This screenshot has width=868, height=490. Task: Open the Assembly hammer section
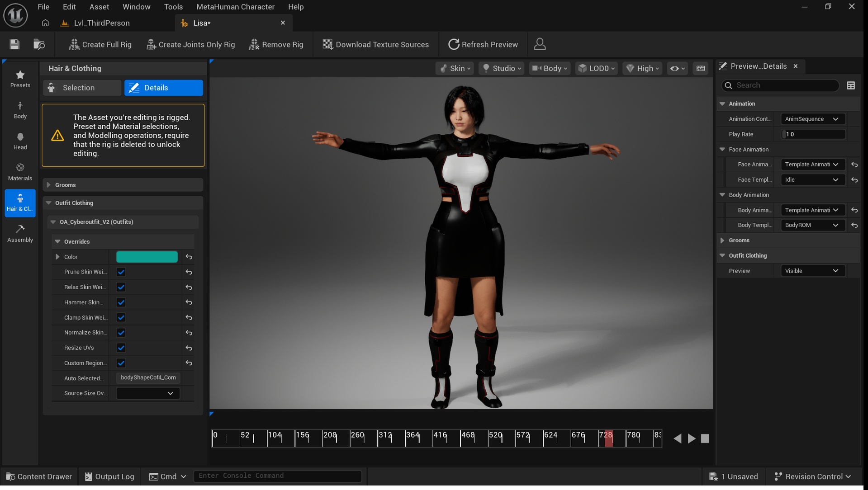(x=20, y=234)
